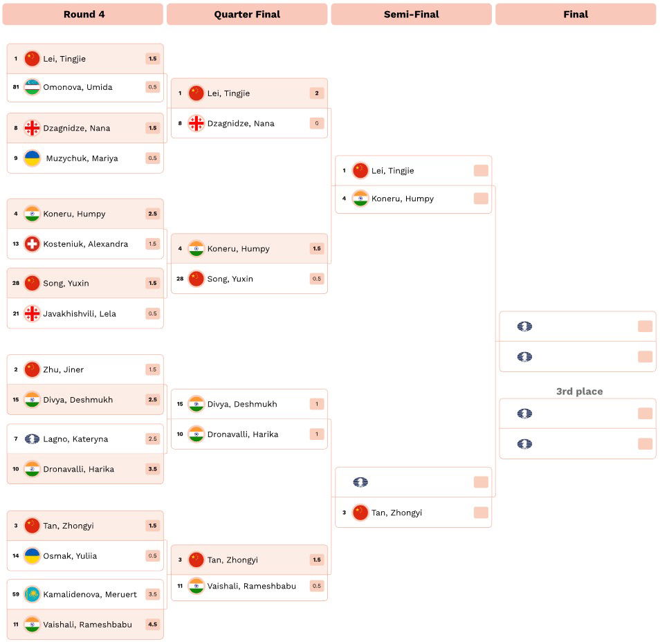
Task: Select the Round 4 column header
Action: (83, 15)
